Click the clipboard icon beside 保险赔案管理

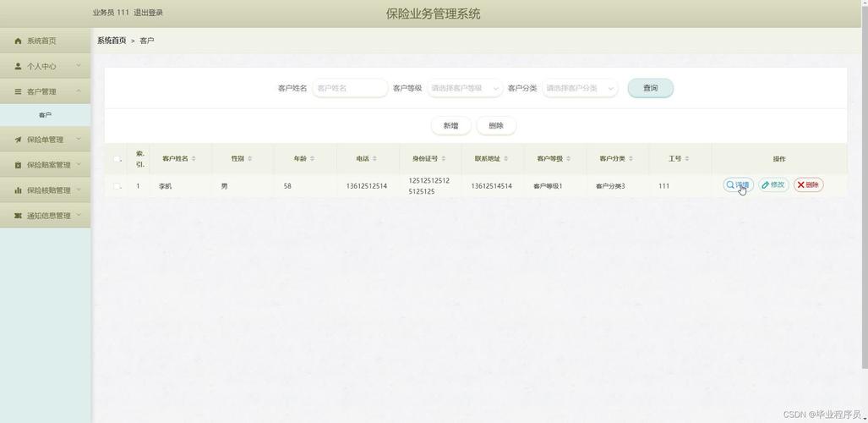coord(19,165)
